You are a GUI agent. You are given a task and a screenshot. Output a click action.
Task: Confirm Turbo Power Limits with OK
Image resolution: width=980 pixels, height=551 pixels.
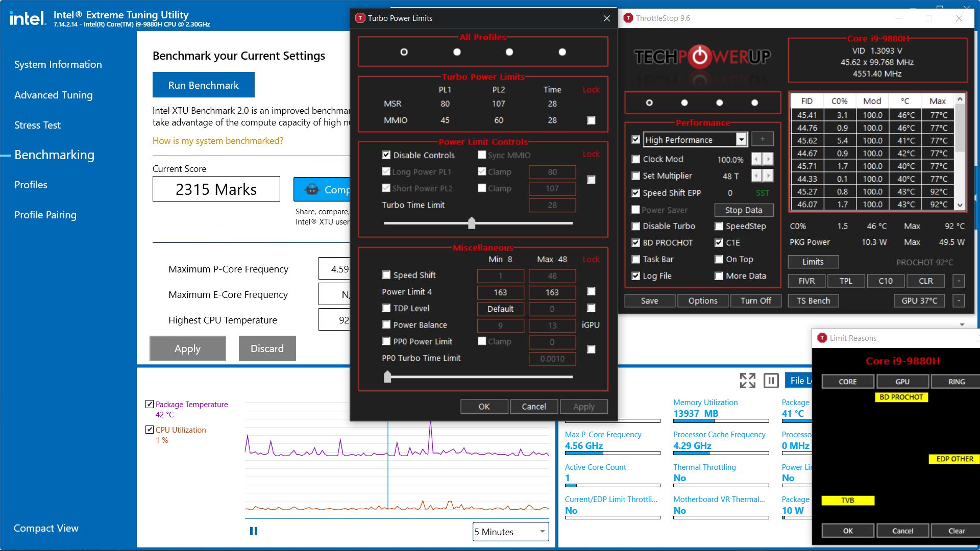tap(484, 407)
